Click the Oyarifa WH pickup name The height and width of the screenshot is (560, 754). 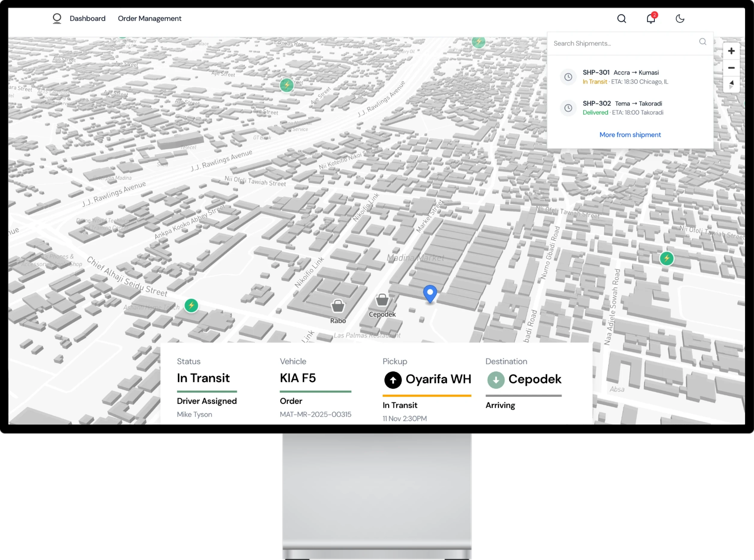pos(438,379)
